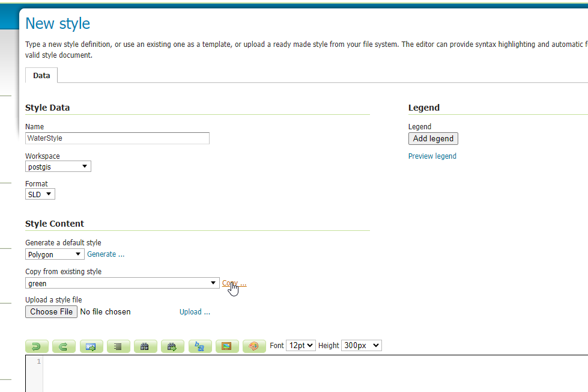The width and height of the screenshot is (588, 392).
Task: Click the Redo icon in editor toolbar
Action: coord(64,346)
